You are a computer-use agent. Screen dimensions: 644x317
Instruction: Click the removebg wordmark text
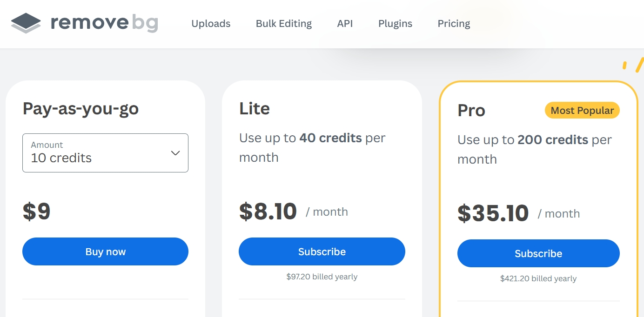(x=104, y=23)
